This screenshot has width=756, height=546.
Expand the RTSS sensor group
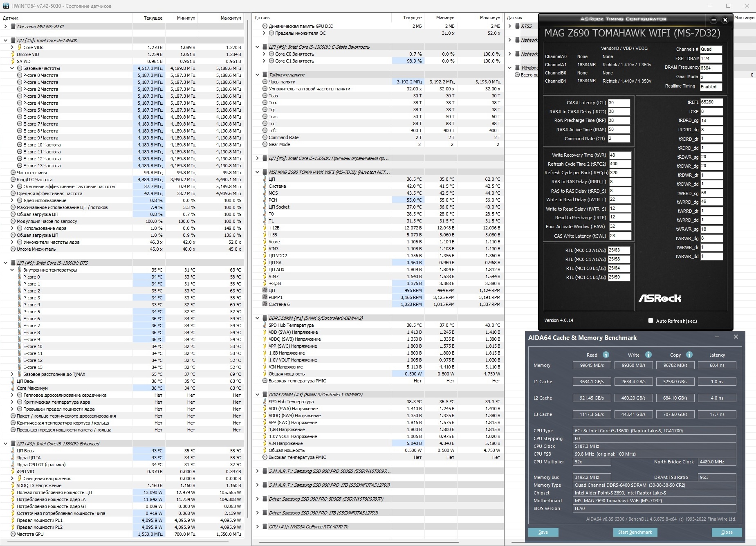(509, 26)
